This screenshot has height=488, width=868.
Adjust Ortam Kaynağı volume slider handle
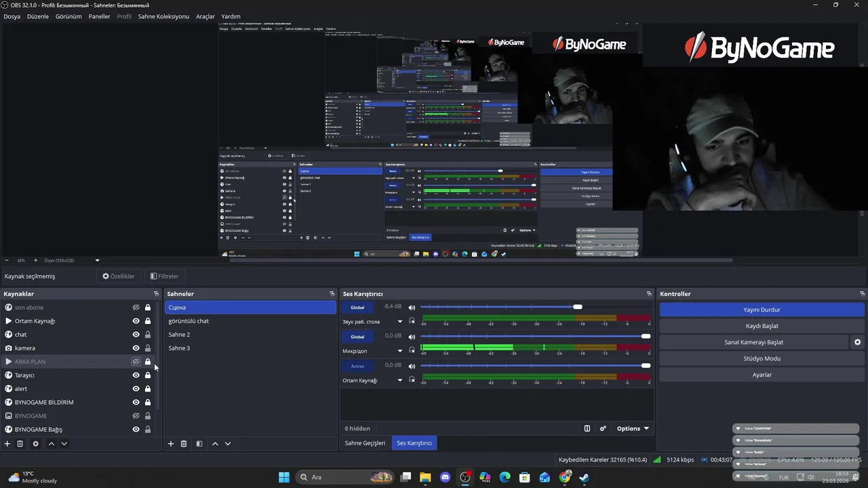(x=646, y=365)
